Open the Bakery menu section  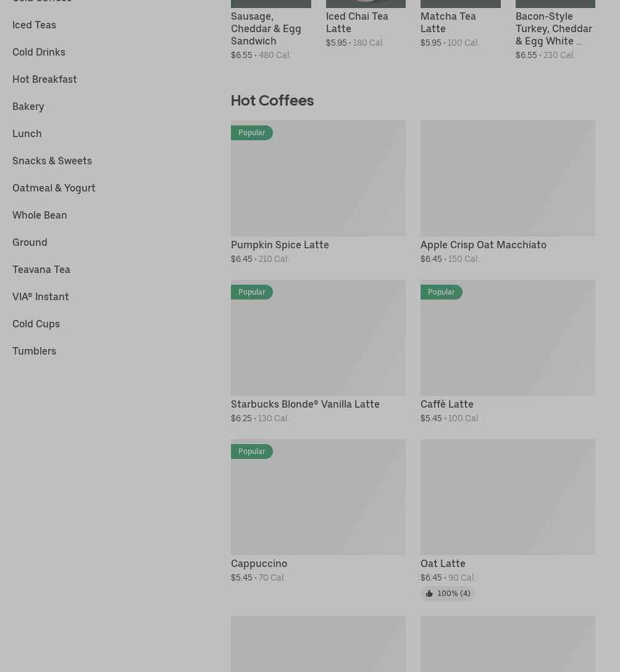click(28, 106)
